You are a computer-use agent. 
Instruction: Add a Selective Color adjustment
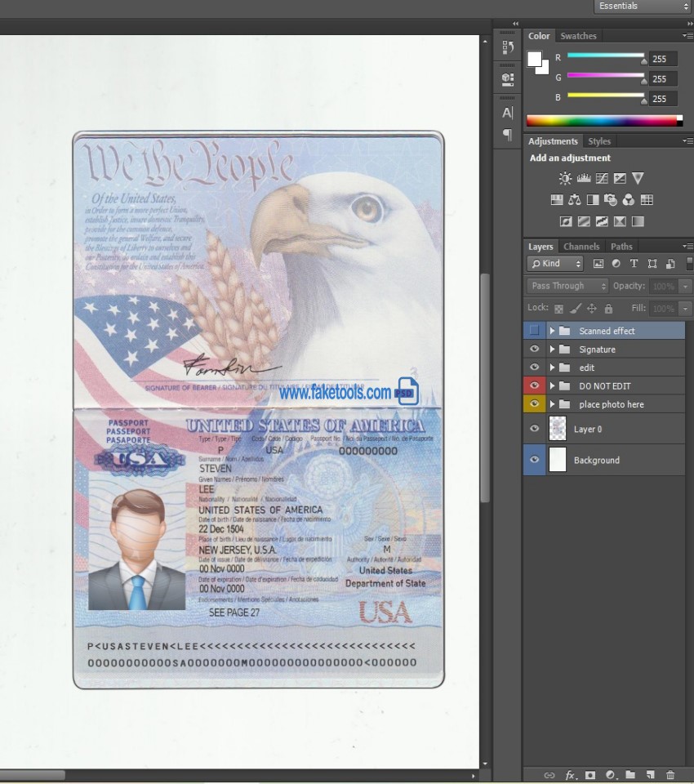pos(620,221)
